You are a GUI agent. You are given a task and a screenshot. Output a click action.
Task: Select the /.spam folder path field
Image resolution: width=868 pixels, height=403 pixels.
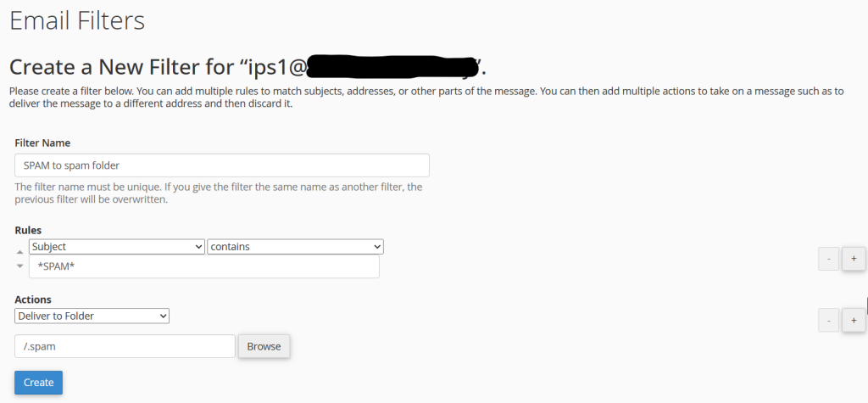click(125, 346)
